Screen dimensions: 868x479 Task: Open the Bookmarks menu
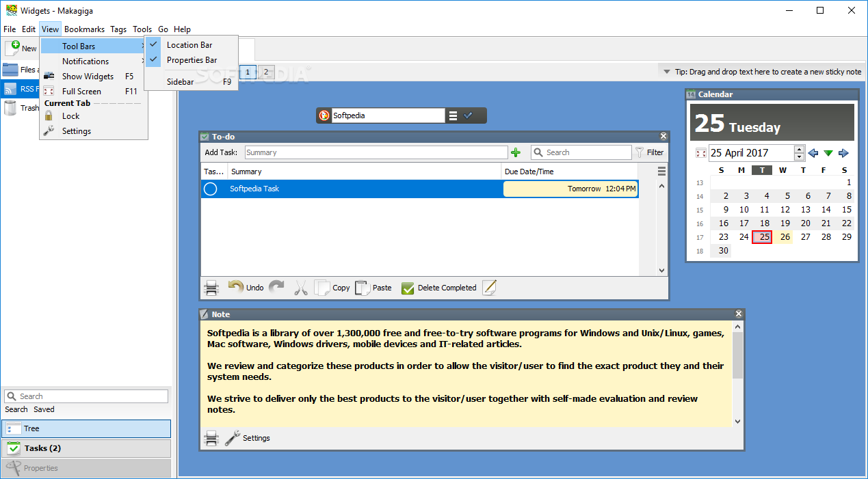[84, 29]
